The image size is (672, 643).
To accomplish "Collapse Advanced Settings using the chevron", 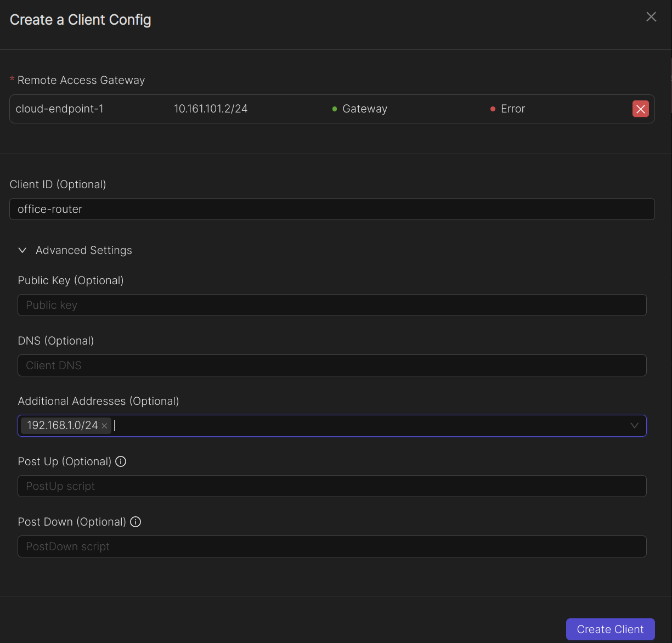I will (x=22, y=250).
